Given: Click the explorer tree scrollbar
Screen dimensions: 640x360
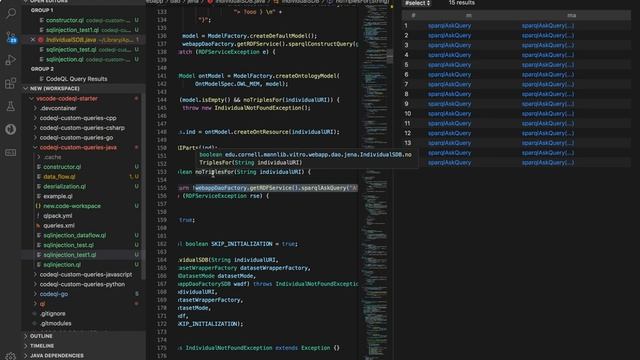Looking at the screenshot, I should click(x=143, y=188).
